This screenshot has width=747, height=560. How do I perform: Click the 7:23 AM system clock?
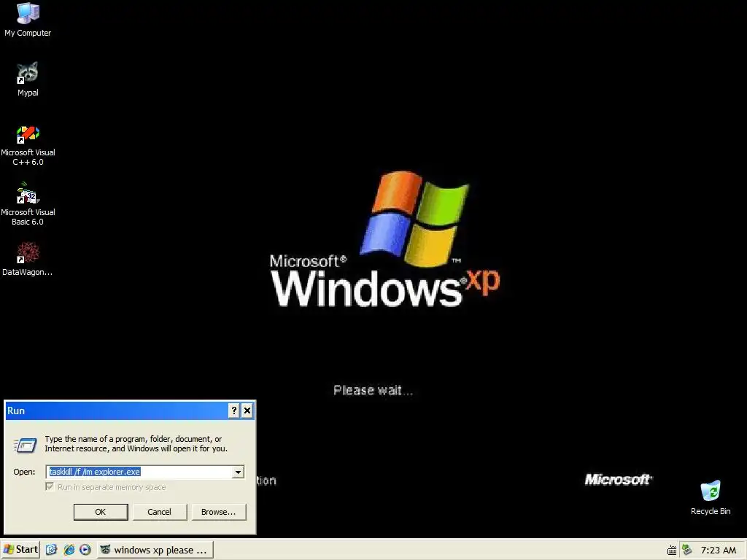click(x=719, y=550)
